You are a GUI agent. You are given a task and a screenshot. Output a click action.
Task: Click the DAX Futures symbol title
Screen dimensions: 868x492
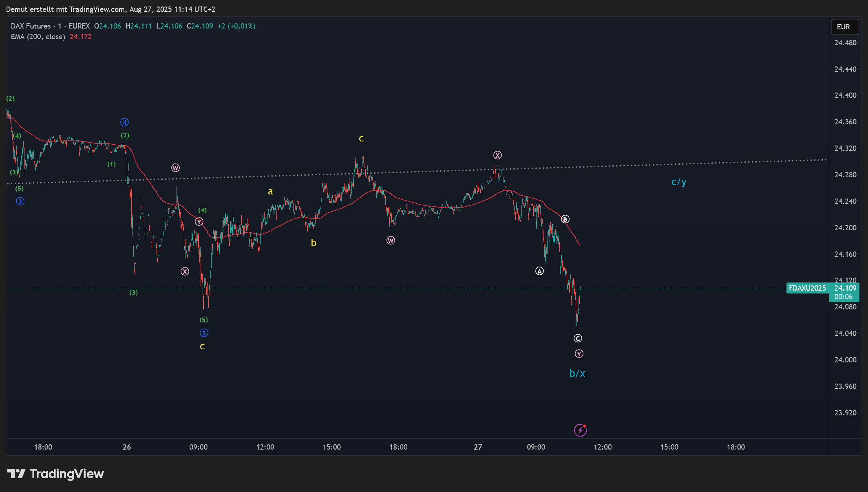(x=31, y=26)
